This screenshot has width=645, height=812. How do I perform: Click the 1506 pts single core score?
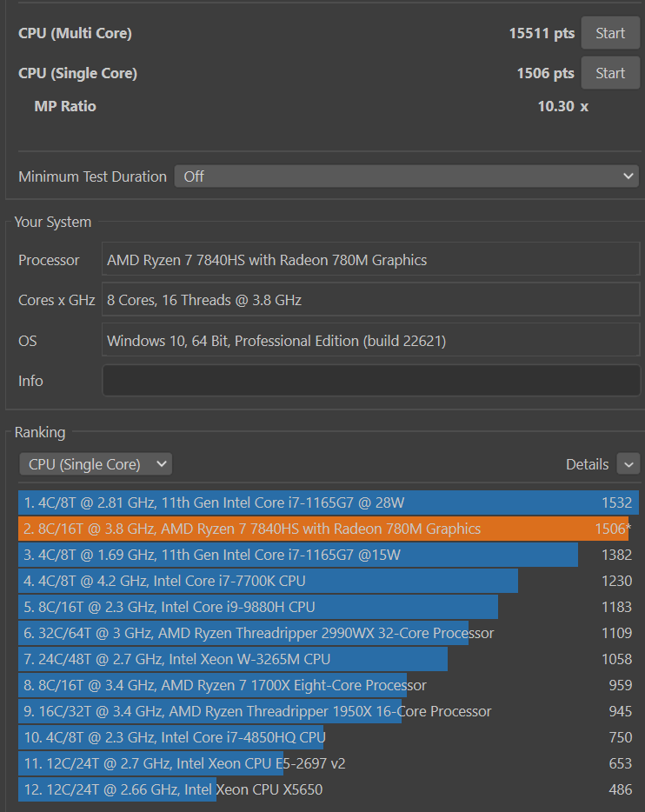(x=546, y=73)
